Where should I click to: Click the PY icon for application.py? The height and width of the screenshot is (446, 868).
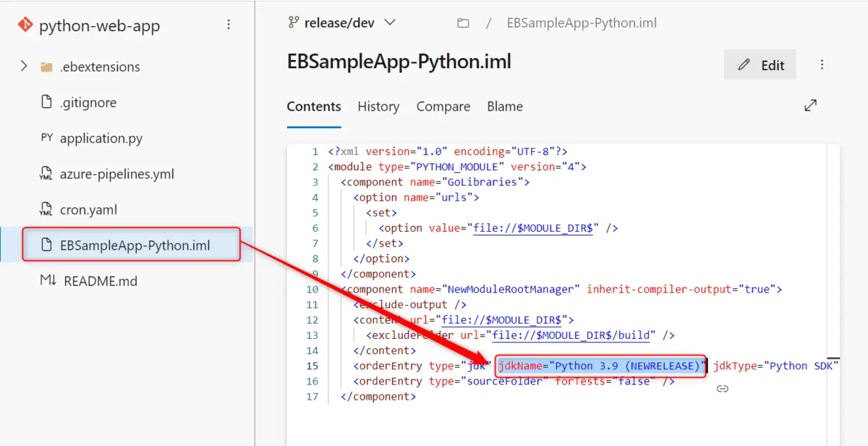pos(47,138)
